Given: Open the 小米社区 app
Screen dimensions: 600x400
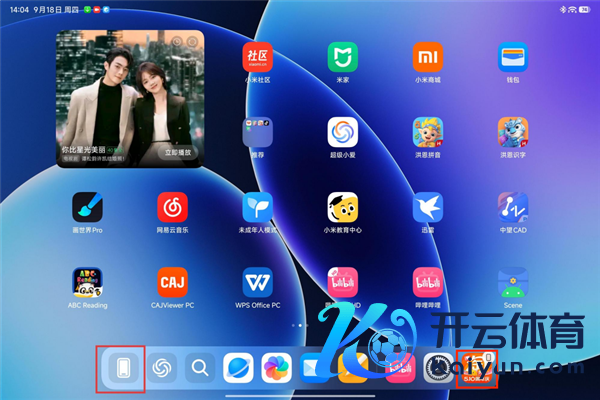Looking at the screenshot, I should [257, 57].
